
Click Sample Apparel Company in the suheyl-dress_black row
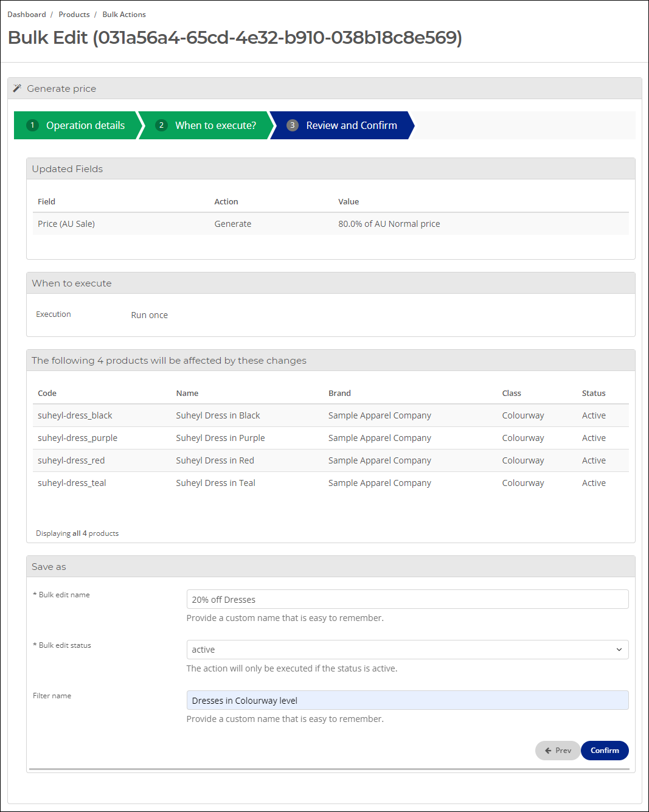380,415
